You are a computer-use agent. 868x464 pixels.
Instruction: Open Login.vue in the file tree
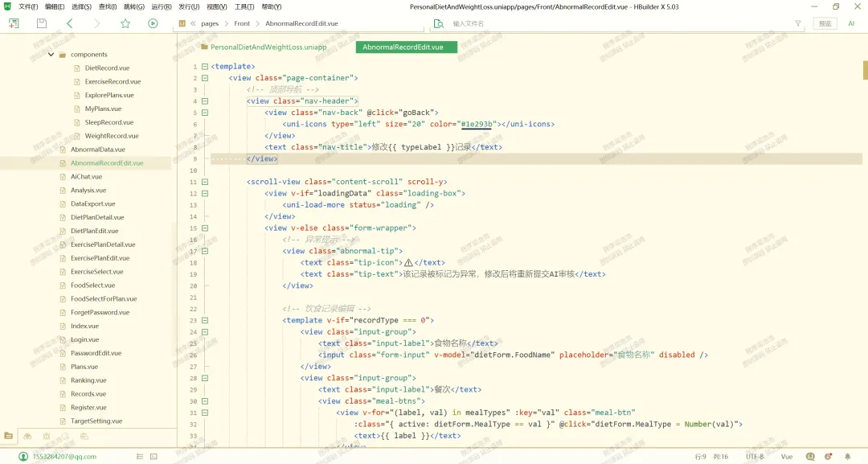point(84,339)
